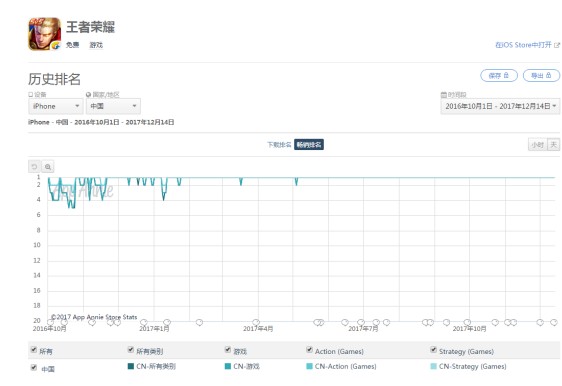This screenshot has height=386, width=562.
Task: Switch granularity to 天
Action: click(554, 145)
